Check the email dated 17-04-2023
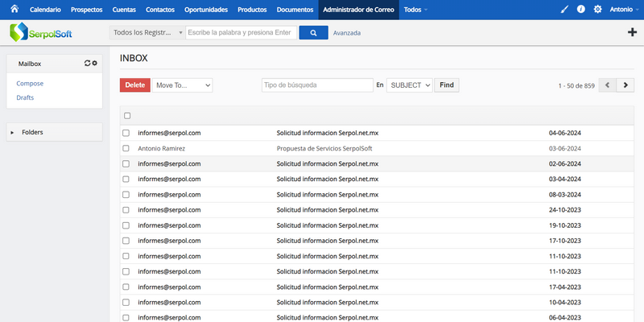This screenshot has width=644, height=322. (126, 287)
